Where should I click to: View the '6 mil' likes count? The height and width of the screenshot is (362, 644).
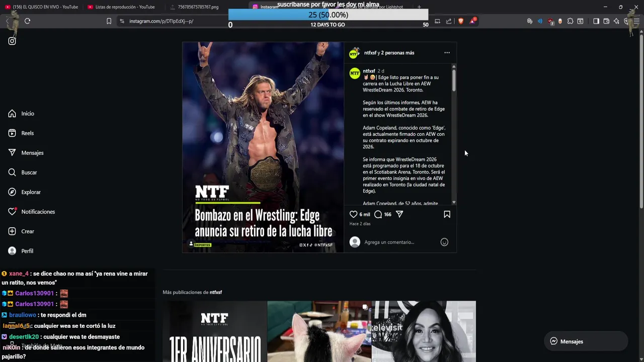point(365,215)
